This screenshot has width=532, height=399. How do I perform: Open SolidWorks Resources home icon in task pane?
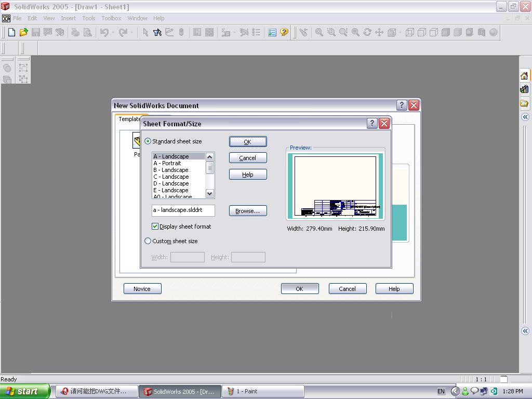[x=524, y=75]
